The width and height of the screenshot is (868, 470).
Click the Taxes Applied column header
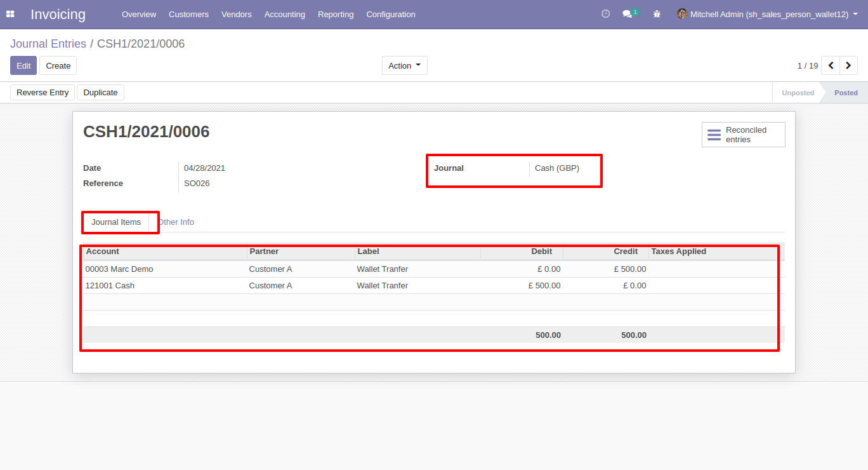click(717, 252)
